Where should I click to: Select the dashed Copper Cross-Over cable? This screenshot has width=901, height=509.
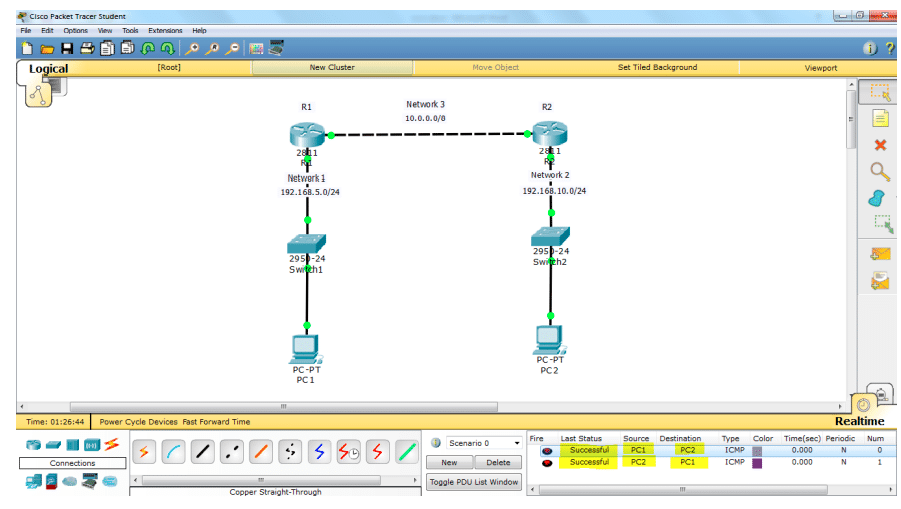tap(232, 453)
